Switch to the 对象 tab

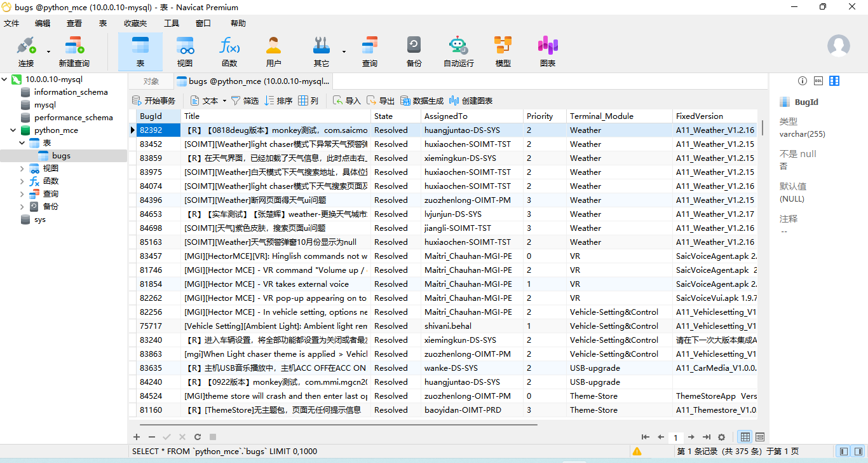(x=151, y=81)
